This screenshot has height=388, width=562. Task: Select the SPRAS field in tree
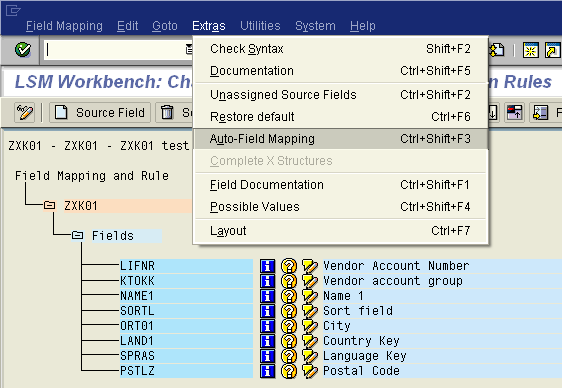pyautogui.click(x=186, y=356)
